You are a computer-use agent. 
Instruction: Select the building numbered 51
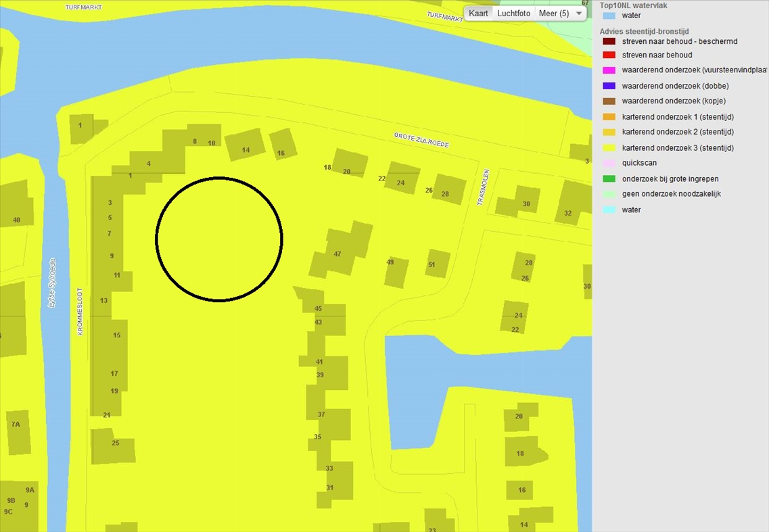tap(438, 264)
